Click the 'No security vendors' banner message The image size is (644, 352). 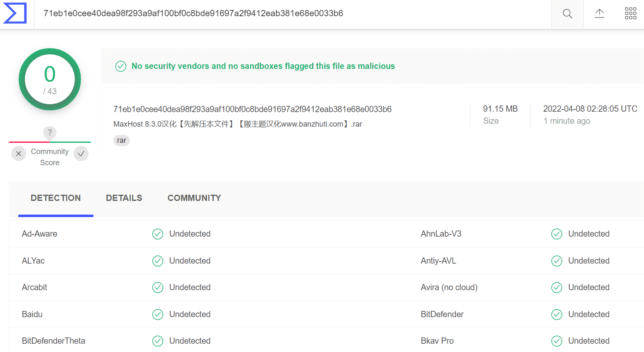coord(263,66)
